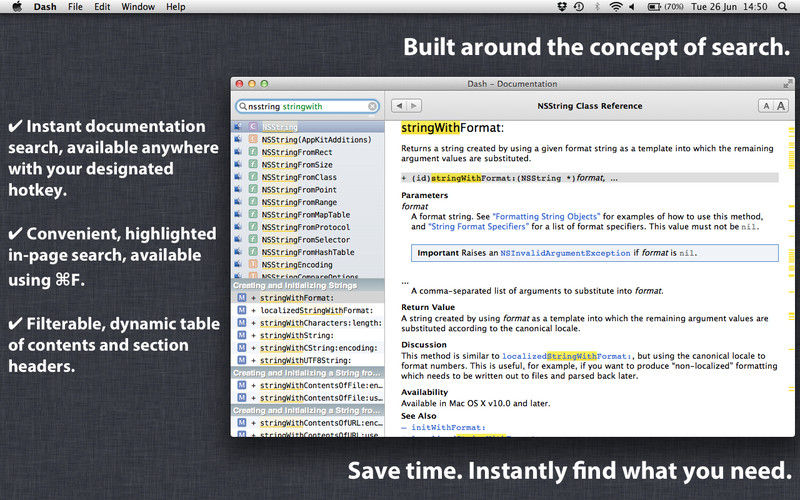Select stringWithContentsOfFile:us… entry
Viewport: 800px width, 500px height.
coord(308,398)
